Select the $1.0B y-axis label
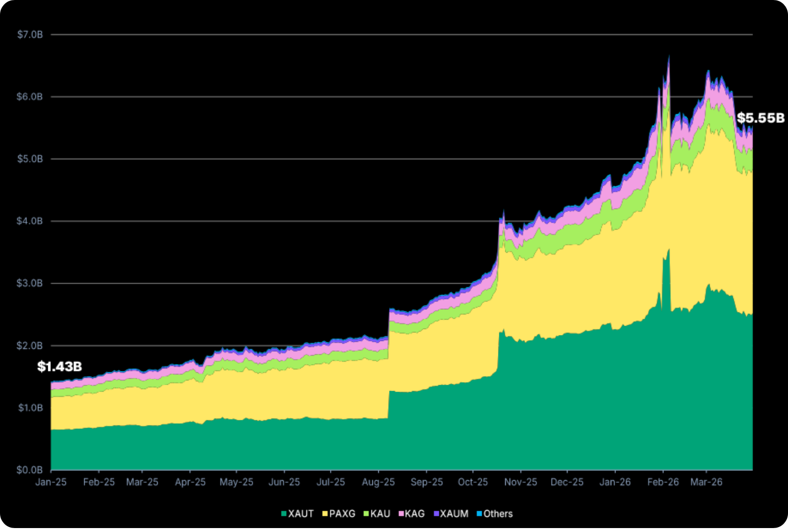The image size is (788, 532). (x=31, y=408)
